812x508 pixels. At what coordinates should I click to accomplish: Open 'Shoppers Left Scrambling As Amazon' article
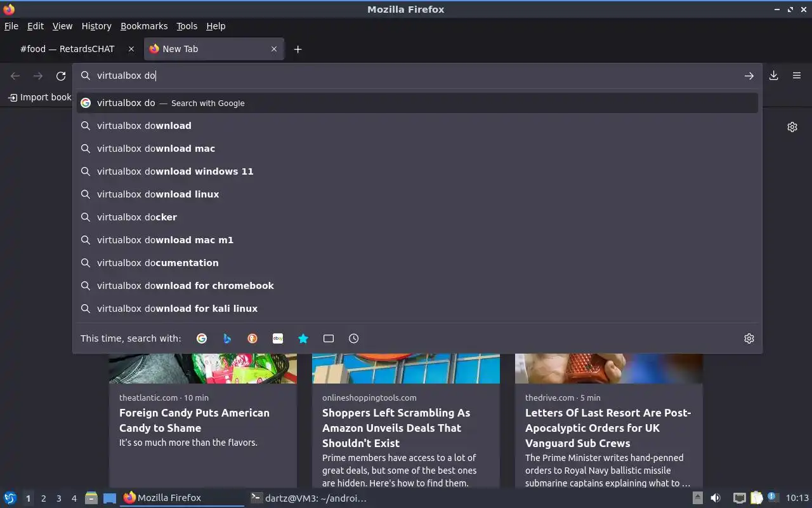coord(396,428)
